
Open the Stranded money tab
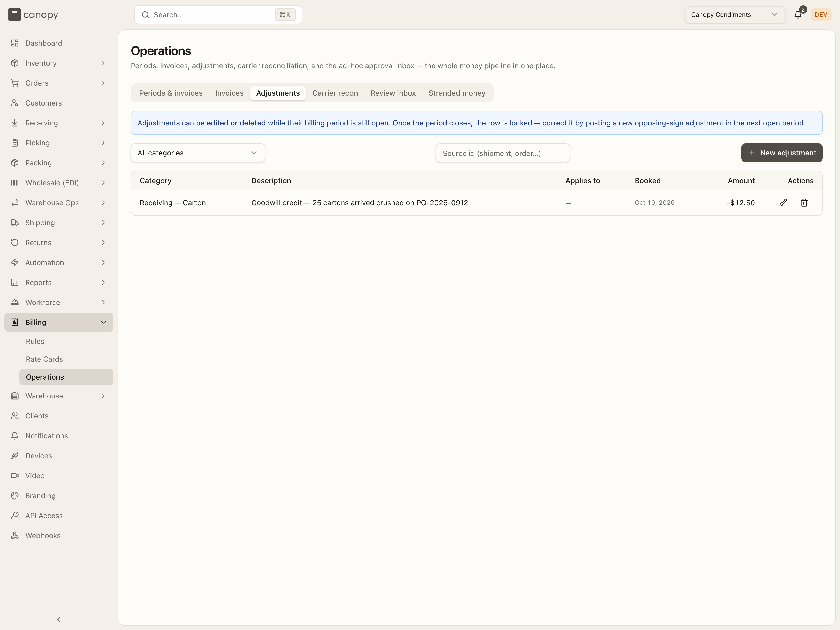coord(457,93)
